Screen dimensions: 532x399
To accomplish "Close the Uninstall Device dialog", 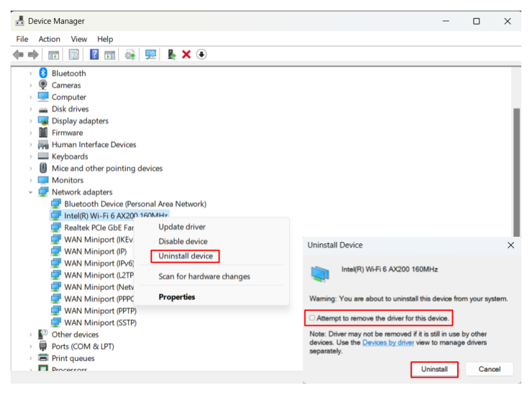I will pyautogui.click(x=511, y=245).
